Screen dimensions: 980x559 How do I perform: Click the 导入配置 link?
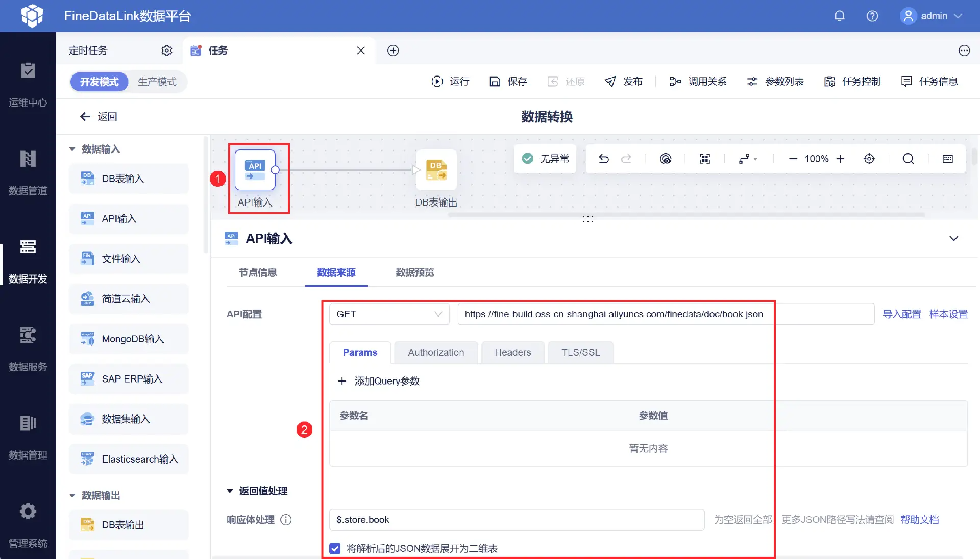[901, 314]
